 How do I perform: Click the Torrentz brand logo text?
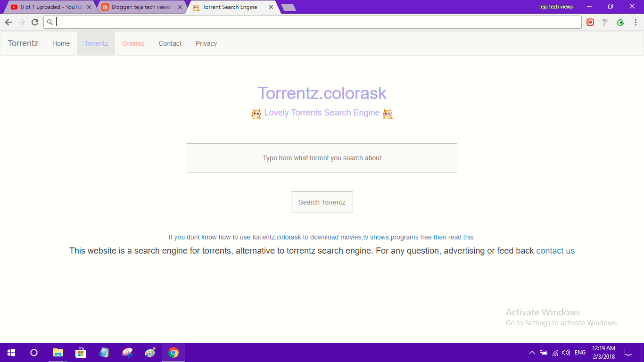tap(23, 43)
